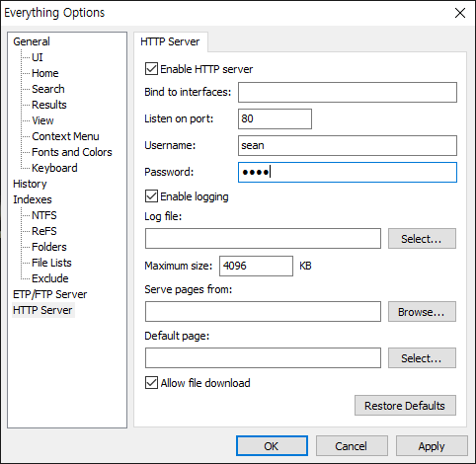Open UI options page
476x464 pixels.
pyautogui.click(x=38, y=57)
